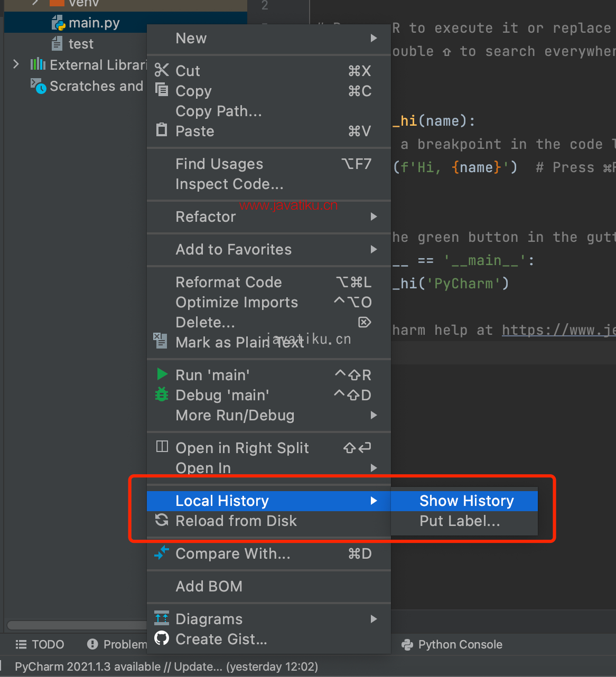Click the Paste clipboard icon

point(162,129)
